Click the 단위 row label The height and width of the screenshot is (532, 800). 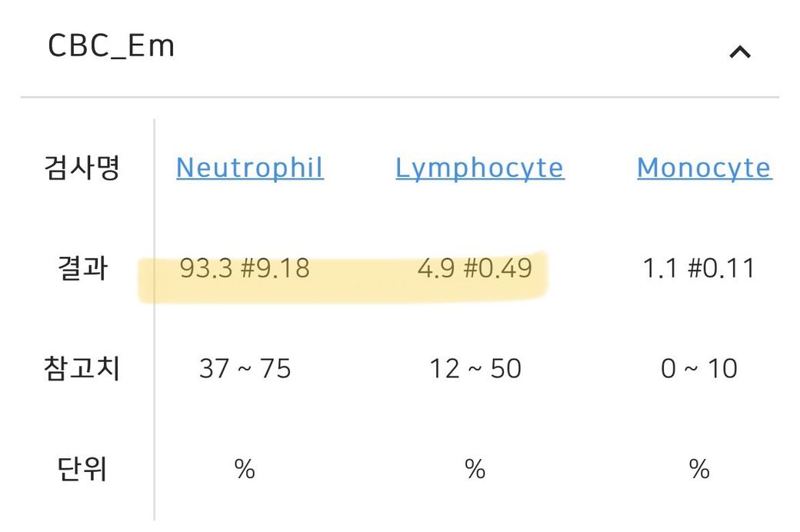coord(82,469)
